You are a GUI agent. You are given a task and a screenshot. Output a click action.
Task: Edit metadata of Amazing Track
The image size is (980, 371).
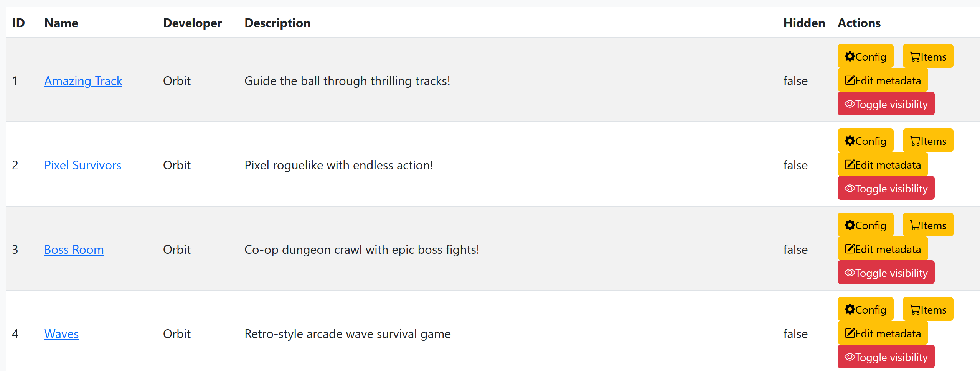(883, 80)
